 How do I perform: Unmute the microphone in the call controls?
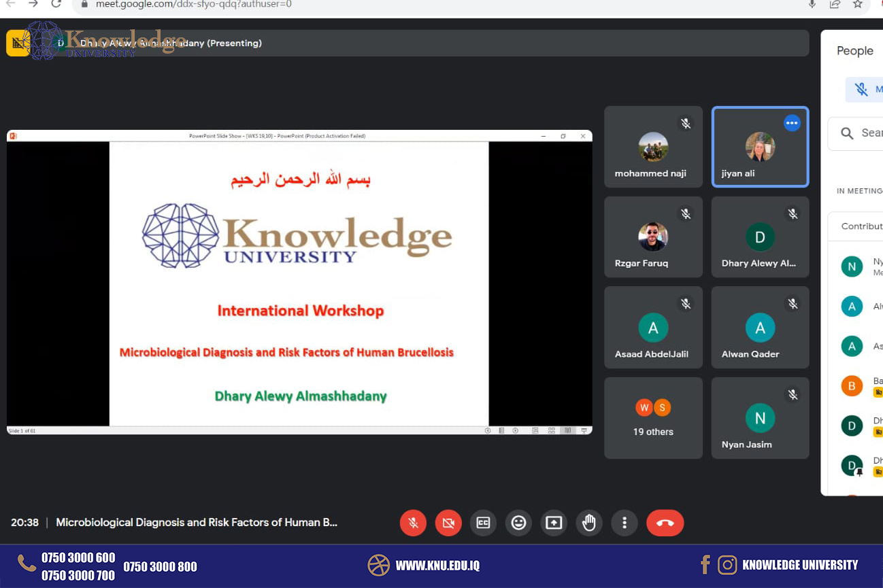coord(413,523)
